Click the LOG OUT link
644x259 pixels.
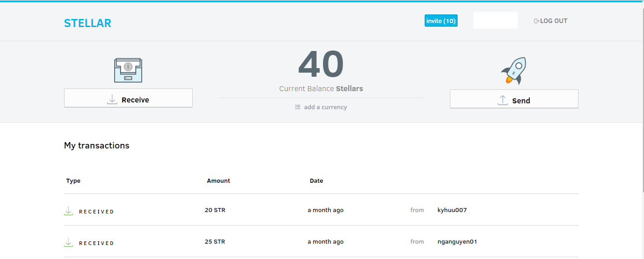[553, 21]
